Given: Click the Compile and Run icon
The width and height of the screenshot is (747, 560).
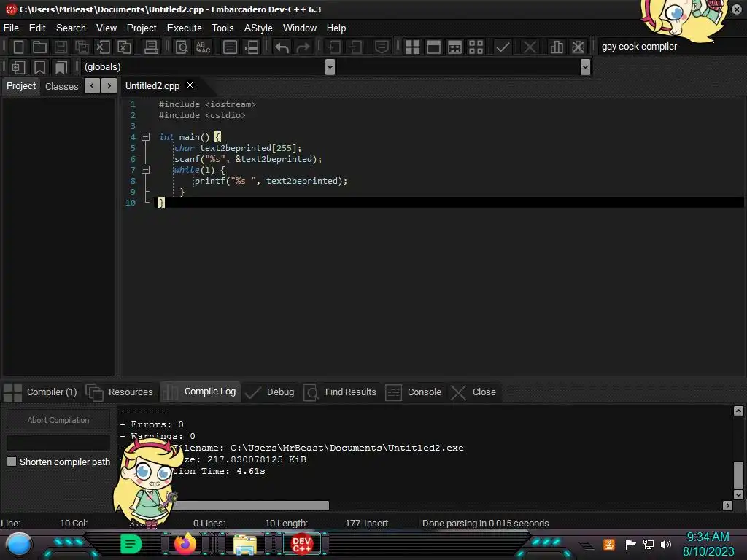Looking at the screenshot, I should pos(455,47).
